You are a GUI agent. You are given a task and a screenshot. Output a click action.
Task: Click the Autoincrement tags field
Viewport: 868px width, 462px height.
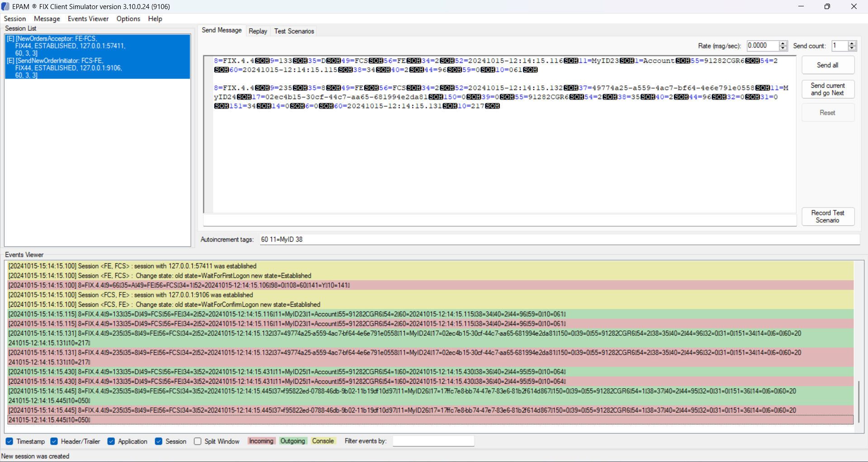559,239
